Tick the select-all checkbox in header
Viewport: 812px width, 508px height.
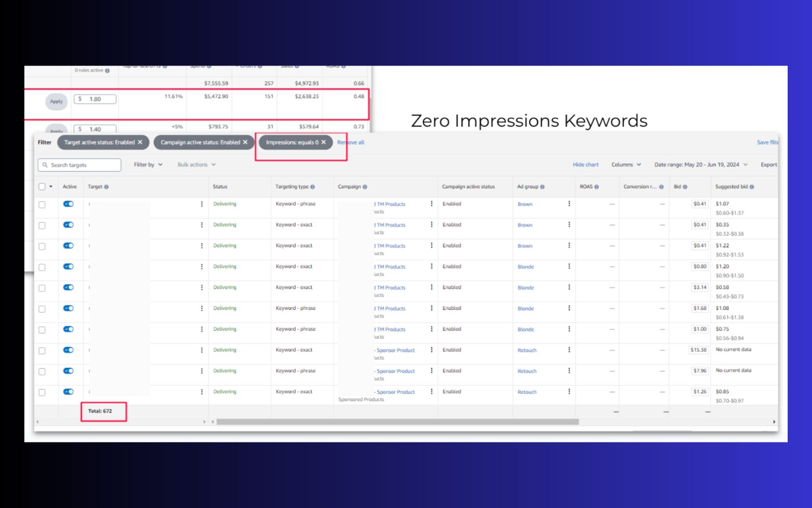coord(42,186)
